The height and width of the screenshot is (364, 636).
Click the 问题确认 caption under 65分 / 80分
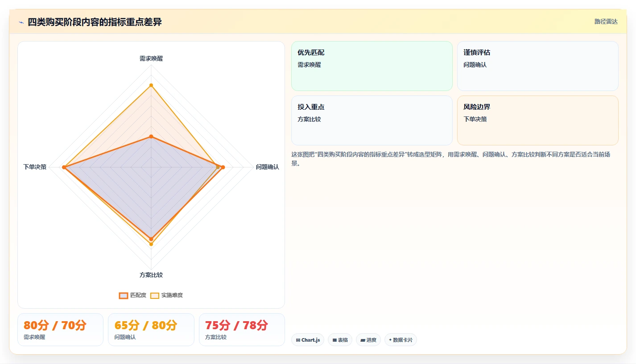click(x=125, y=337)
